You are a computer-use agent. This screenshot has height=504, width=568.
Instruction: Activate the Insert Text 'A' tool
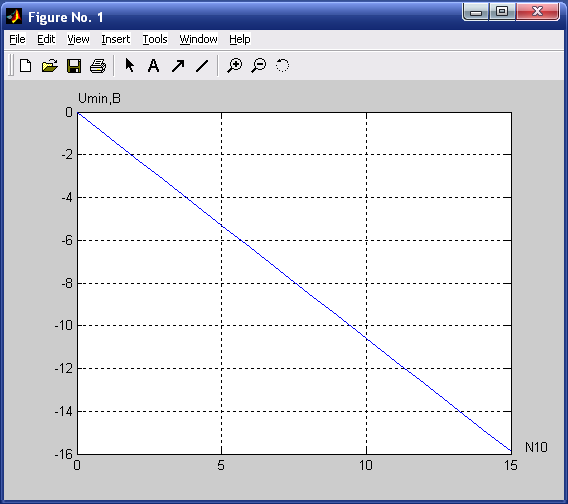point(154,66)
